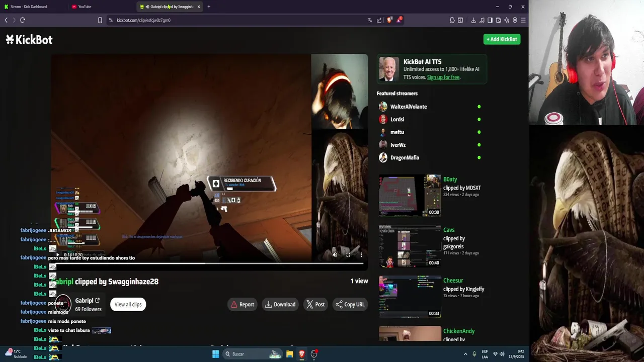The image size is (644, 362).
Task: Click the + Add KickBot button
Action: 502,39
